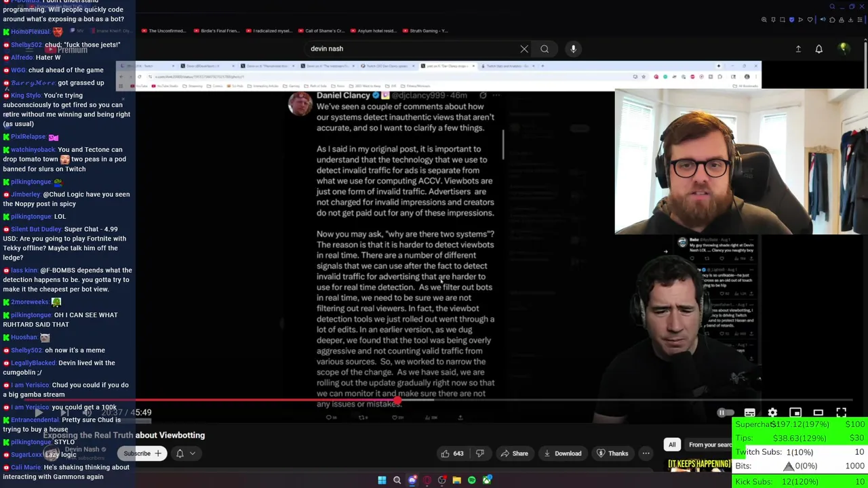The image size is (868, 488).
Task: Open Spotify from the taskbar
Action: [472, 480]
